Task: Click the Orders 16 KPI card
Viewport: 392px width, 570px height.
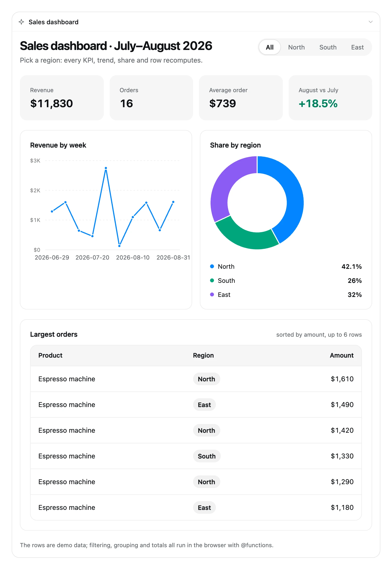Action: tap(151, 98)
